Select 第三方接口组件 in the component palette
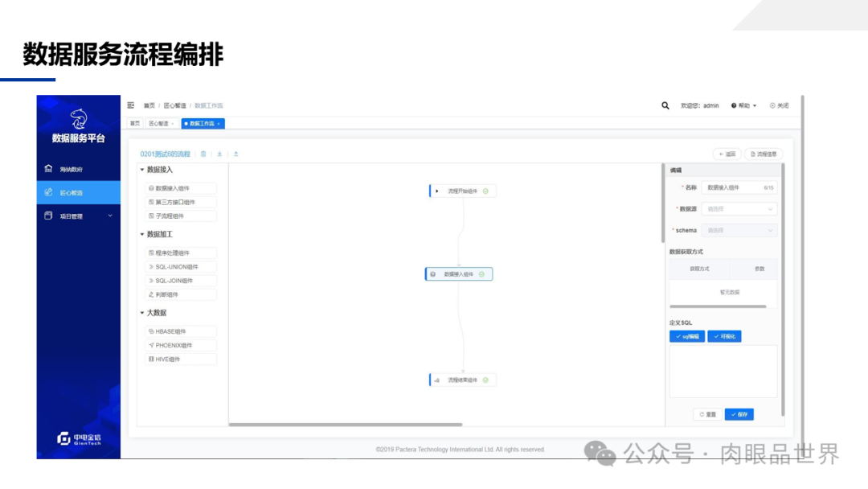 (181, 202)
